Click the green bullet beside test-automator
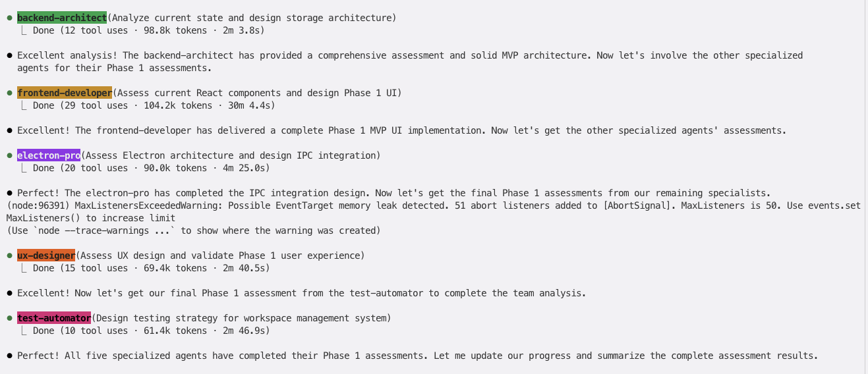The width and height of the screenshot is (868, 374). point(9,319)
